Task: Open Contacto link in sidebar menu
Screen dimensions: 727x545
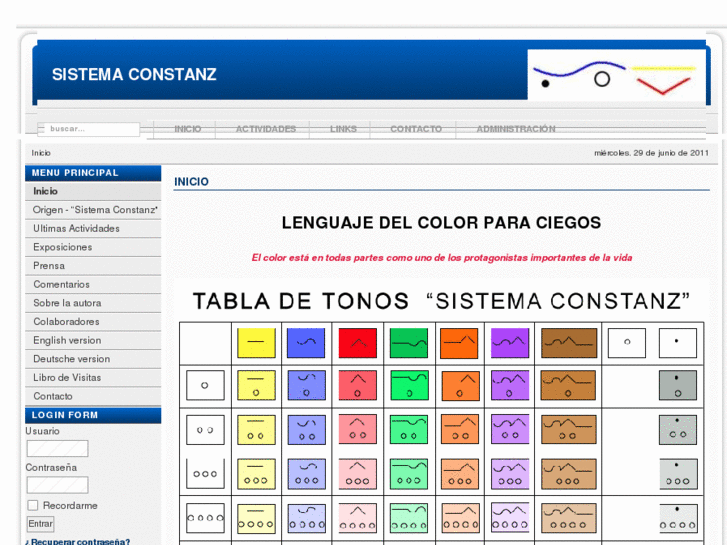Action: (93, 396)
